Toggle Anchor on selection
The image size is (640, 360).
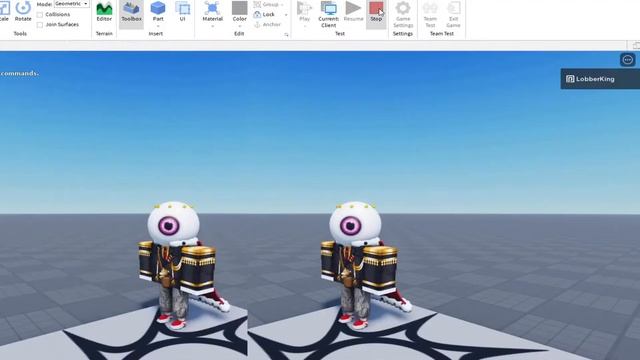coord(267,24)
